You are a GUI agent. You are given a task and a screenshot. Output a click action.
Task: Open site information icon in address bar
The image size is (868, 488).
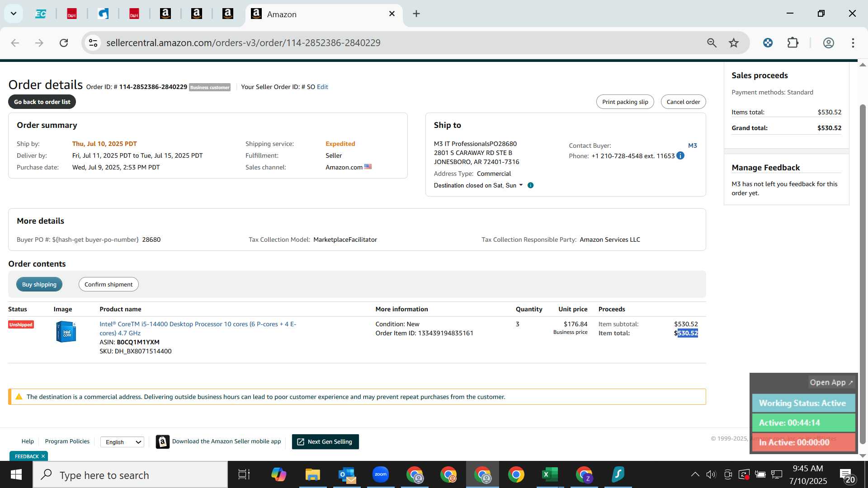(x=93, y=43)
